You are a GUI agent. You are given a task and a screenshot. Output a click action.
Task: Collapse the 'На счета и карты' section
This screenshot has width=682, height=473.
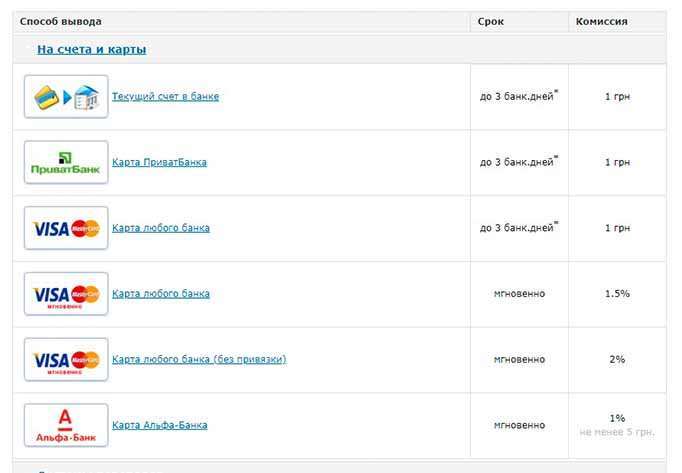click(91, 49)
